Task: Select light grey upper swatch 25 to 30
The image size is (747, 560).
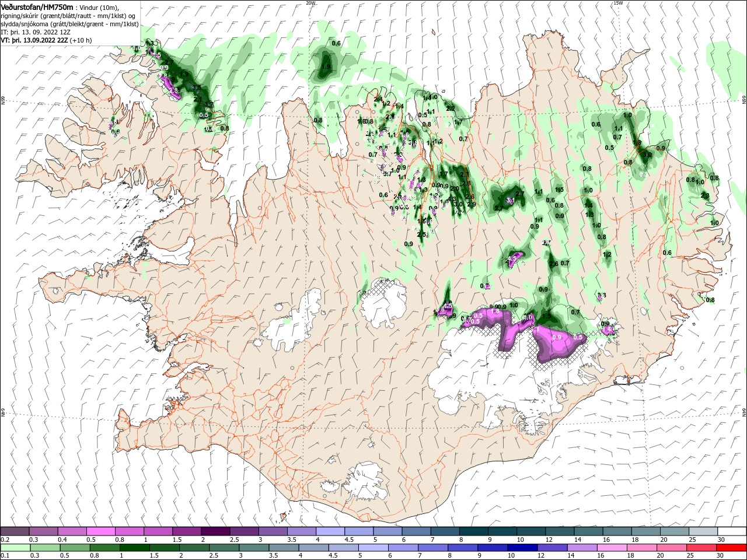Action: tap(703, 531)
